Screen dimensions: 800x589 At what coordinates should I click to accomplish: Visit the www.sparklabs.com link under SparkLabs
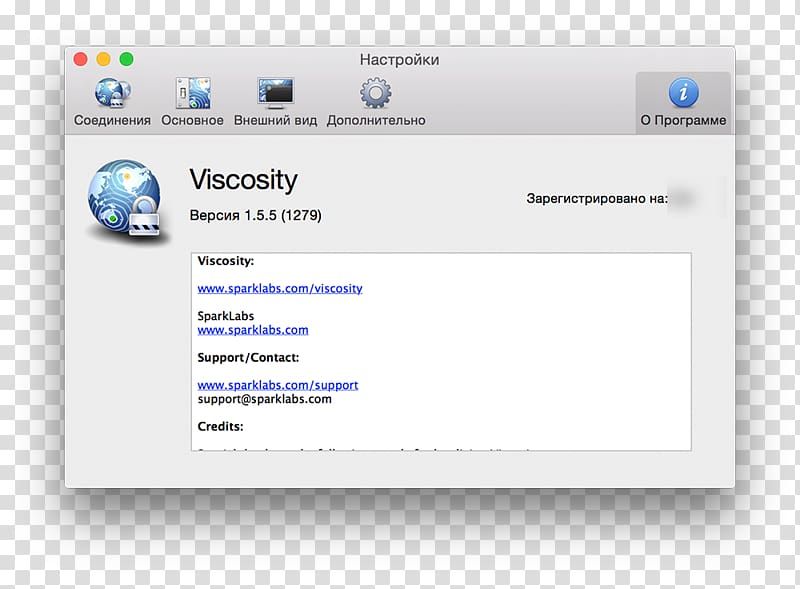pyautogui.click(x=252, y=330)
